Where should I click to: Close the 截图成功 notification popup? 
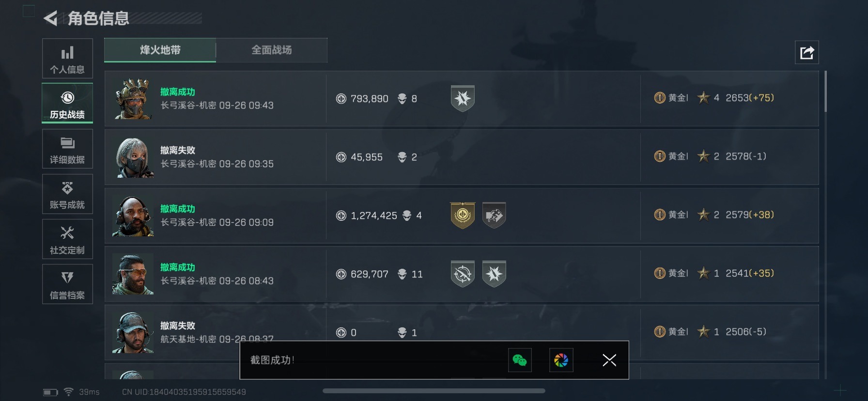point(609,360)
